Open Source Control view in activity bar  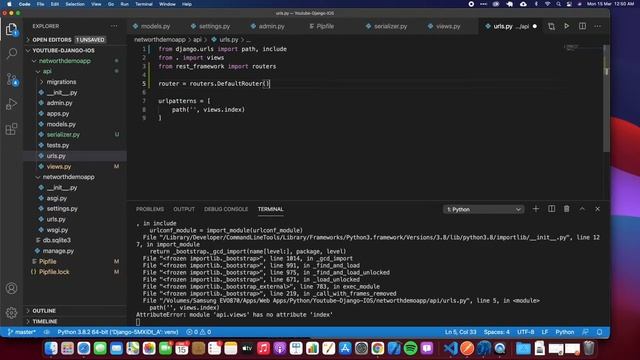click(11, 79)
